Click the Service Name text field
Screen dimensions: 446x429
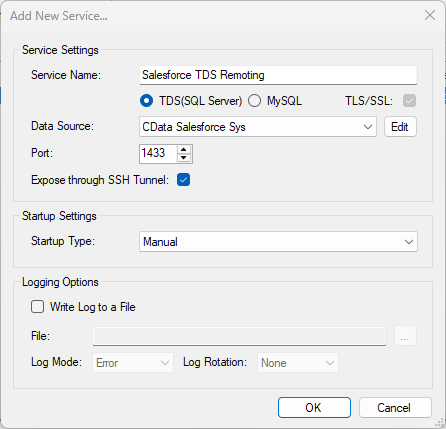278,75
